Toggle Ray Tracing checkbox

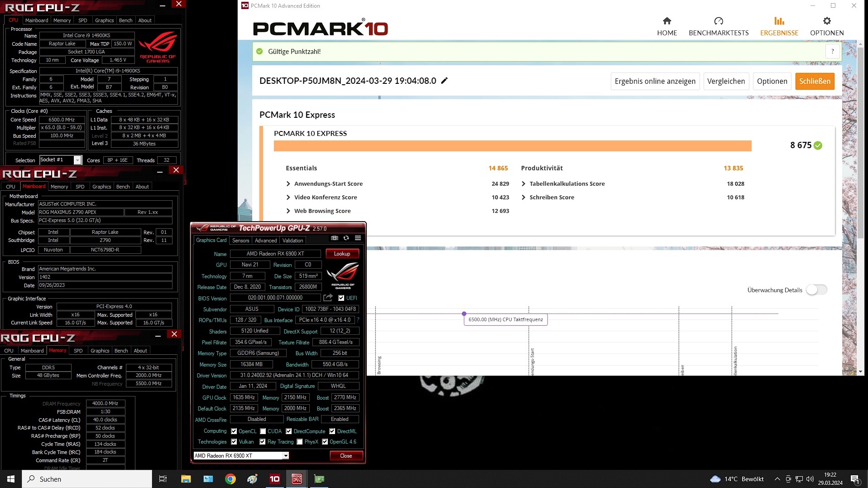(x=263, y=442)
